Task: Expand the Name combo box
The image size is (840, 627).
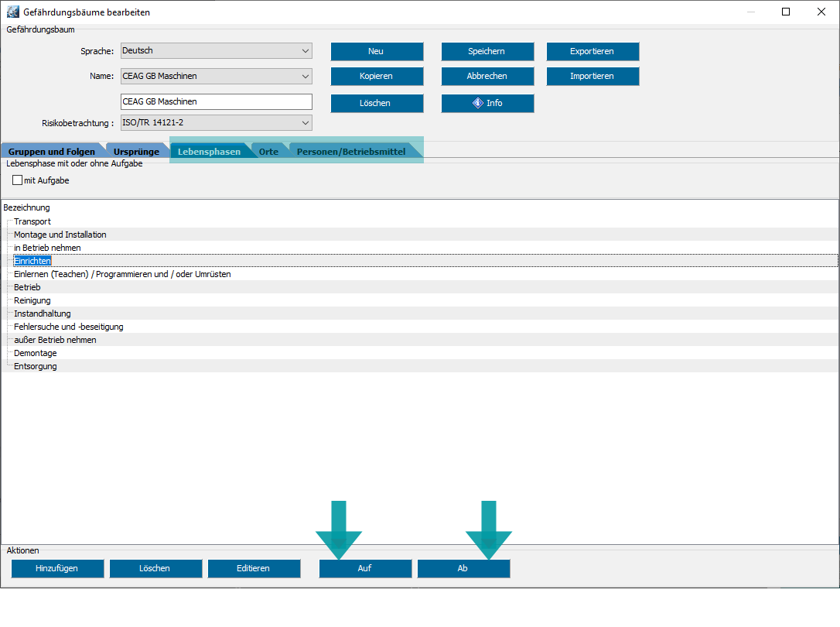Action: pos(217,77)
